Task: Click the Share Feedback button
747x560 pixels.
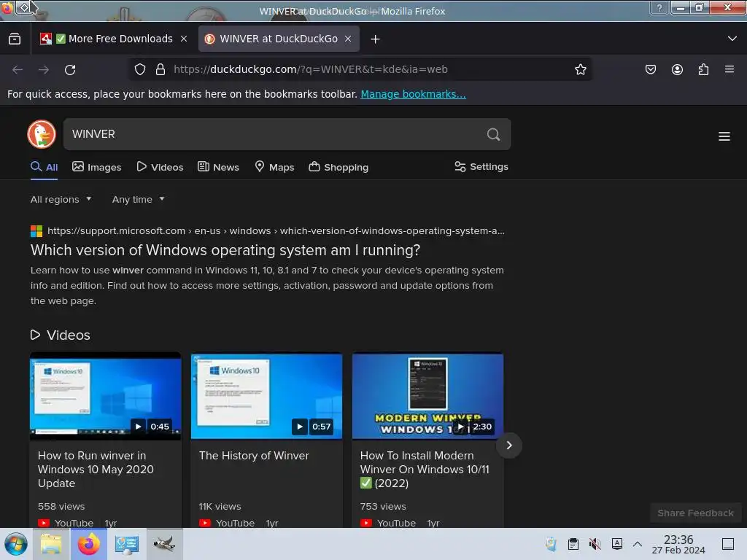Action: [695, 513]
